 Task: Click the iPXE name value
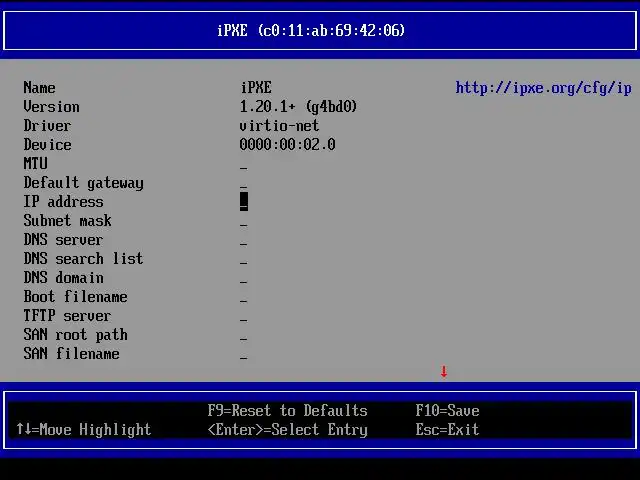256,87
